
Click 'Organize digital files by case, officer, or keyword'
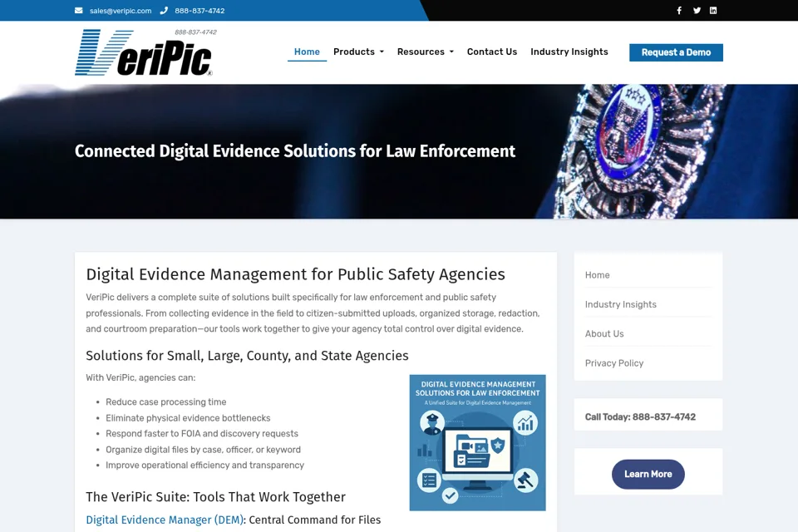tap(203, 450)
